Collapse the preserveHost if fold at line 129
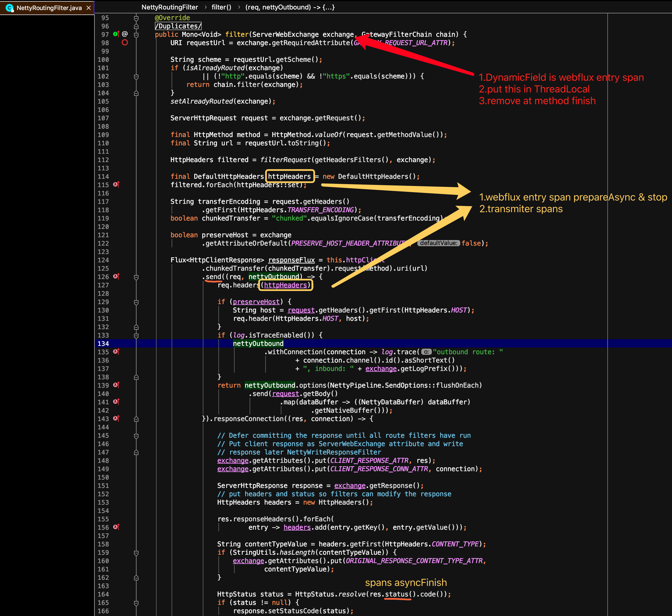 136,302
